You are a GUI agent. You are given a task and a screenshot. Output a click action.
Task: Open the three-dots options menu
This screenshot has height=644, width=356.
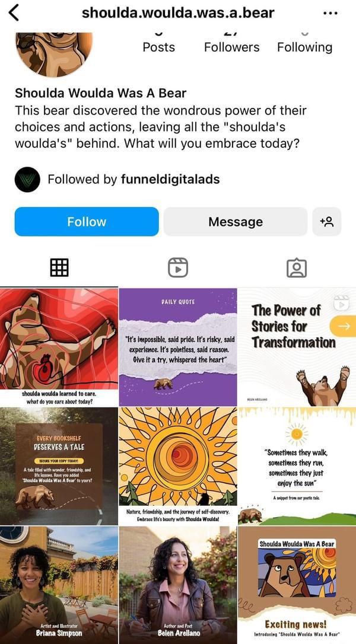(330, 12)
